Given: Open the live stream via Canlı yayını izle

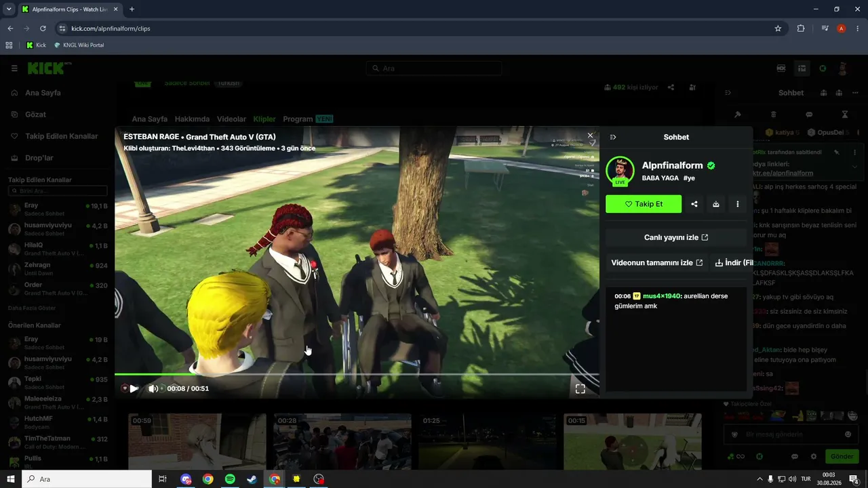Looking at the screenshot, I should (x=676, y=237).
